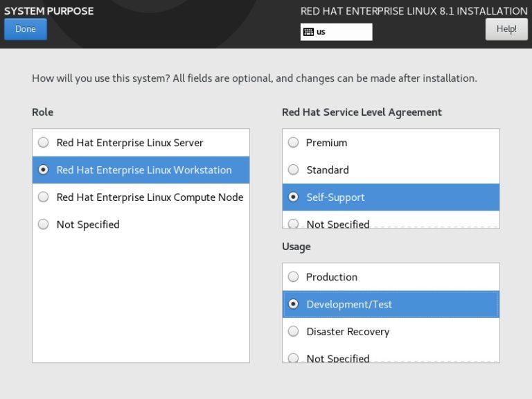Open Help with the Help! button
This screenshot has height=399, width=532.
[x=506, y=29]
